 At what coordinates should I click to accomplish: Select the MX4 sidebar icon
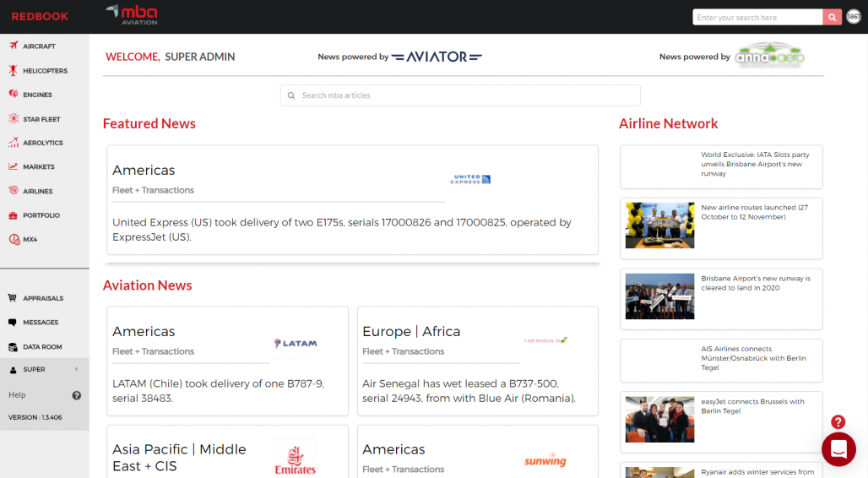point(14,239)
